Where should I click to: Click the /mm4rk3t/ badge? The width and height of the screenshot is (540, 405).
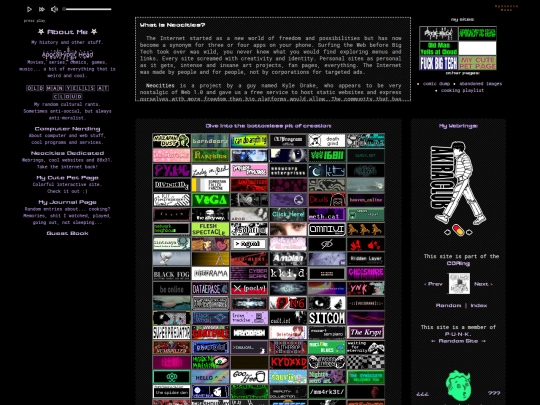(x=327, y=392)
